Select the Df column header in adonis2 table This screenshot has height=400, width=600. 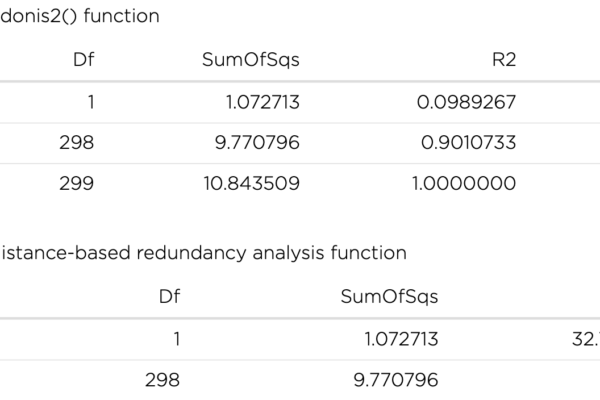coord(83,59)
